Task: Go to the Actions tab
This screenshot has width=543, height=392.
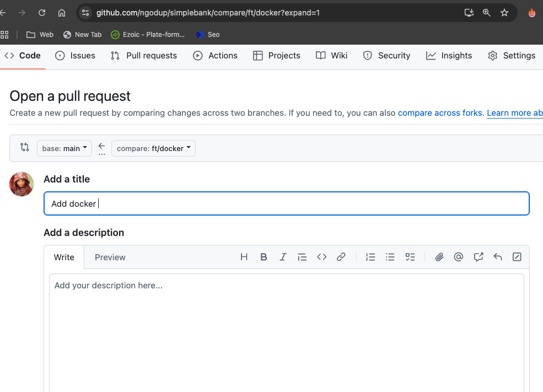Action: pos(215,56)
